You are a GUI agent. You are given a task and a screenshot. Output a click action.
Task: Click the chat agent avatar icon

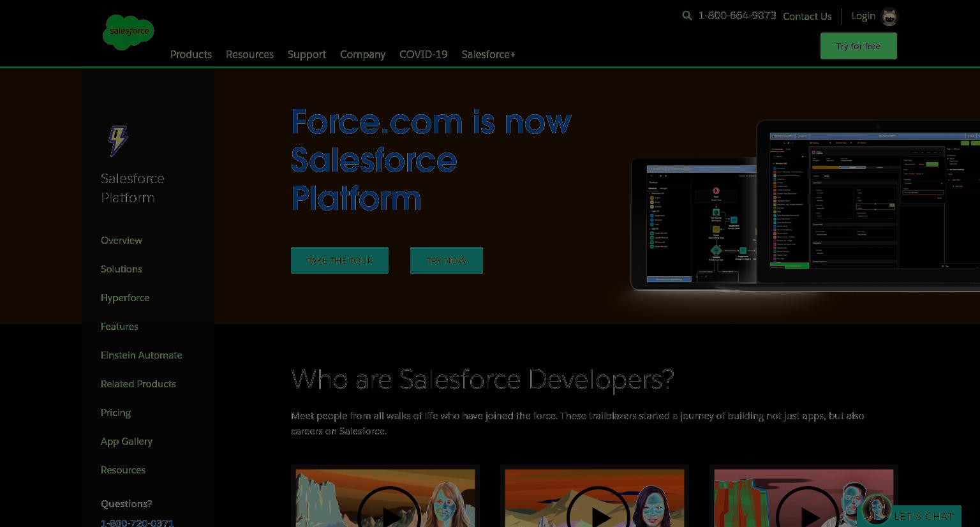[876, 508]
